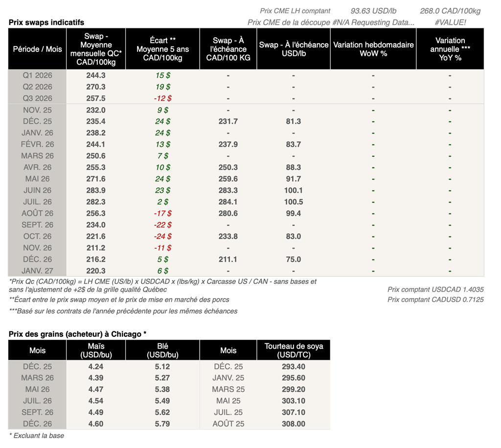Select the 100.5 USD/lb cell for JUIL. 26
Screen dimensions: 501x448
pos(294,202)
